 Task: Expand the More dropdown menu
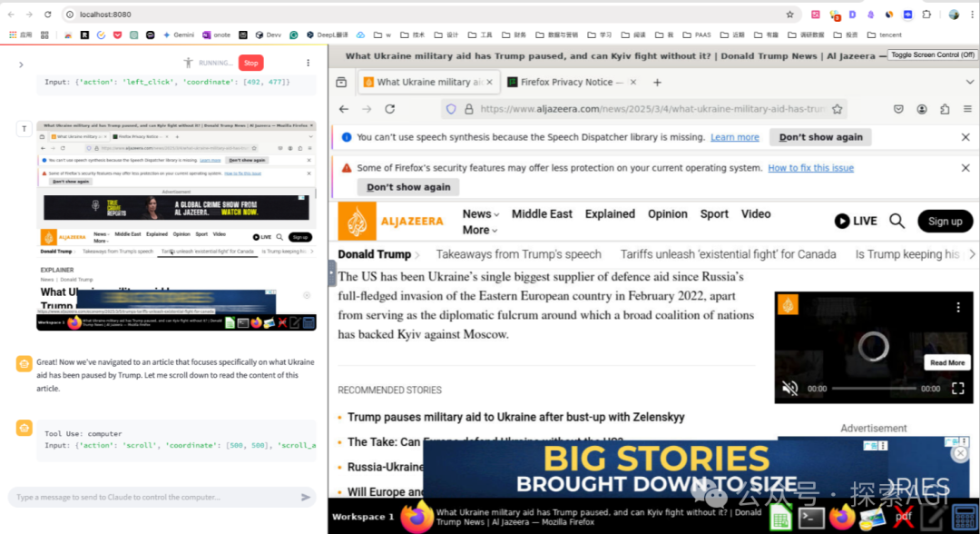(x=479, y=230)
